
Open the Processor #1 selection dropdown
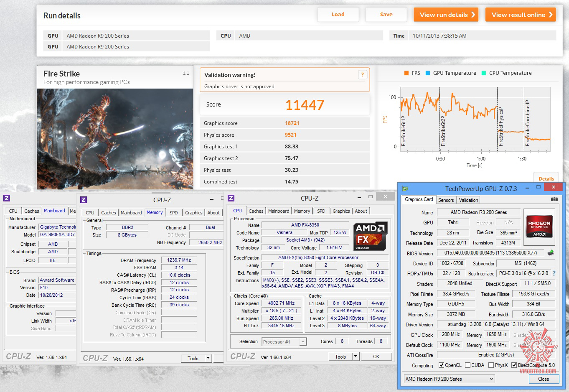point(284,342)
